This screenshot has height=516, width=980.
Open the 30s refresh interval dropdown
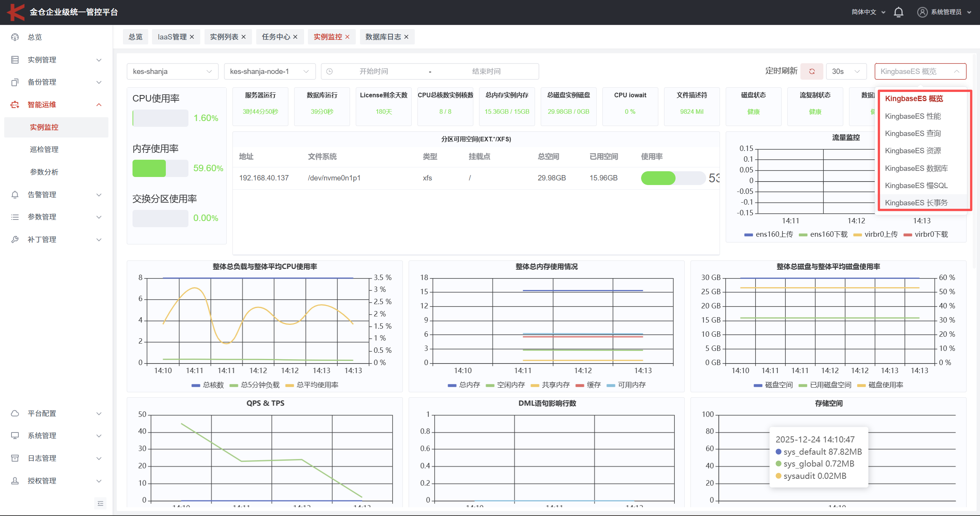pyautogui.click(x=846, y=72)
